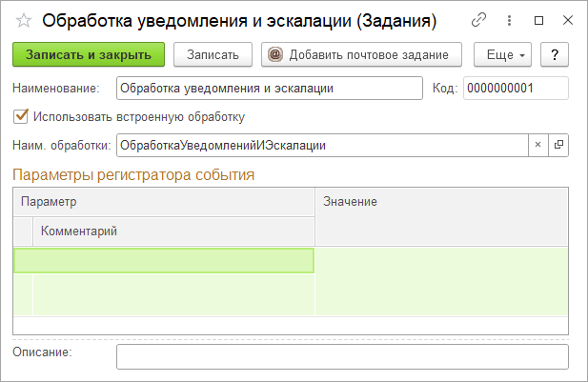Select the highlighted empty Параметр cell
Screen dimensions: 588x382
tap(164, 260)
